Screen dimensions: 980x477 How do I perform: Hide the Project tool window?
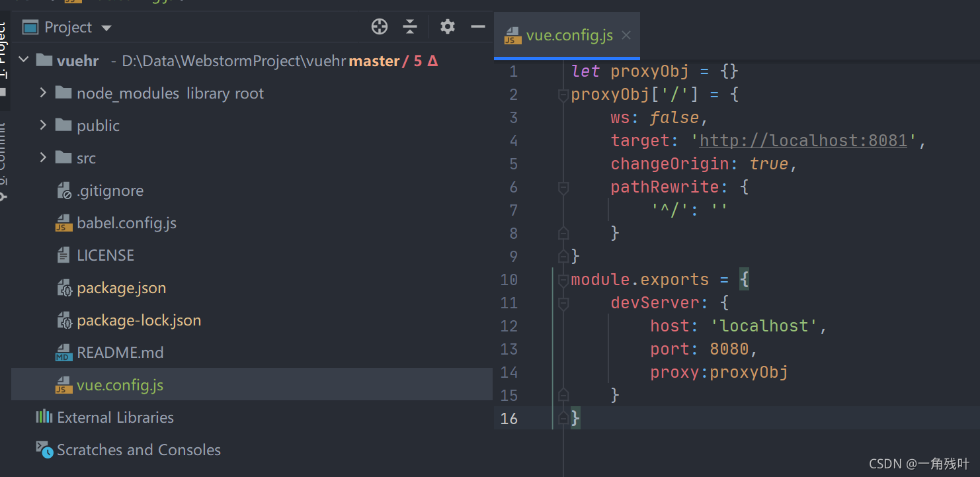coord(478,26)
